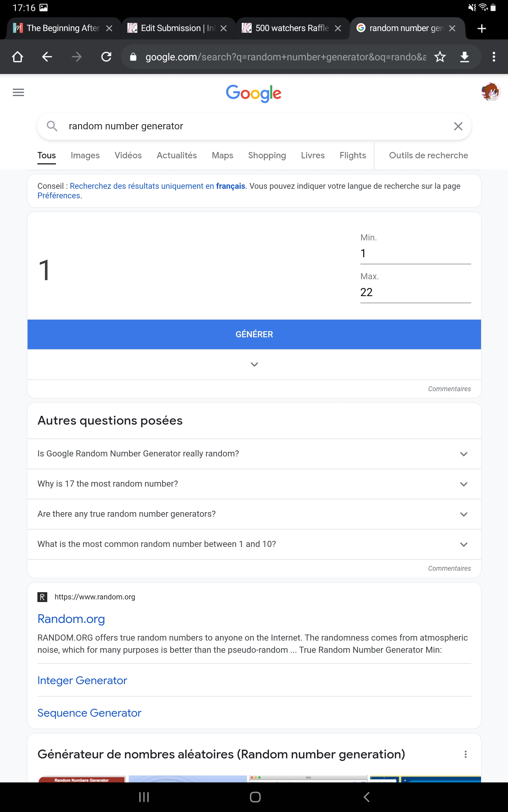Open the browser three-dot menu

[x=494, y=57]
